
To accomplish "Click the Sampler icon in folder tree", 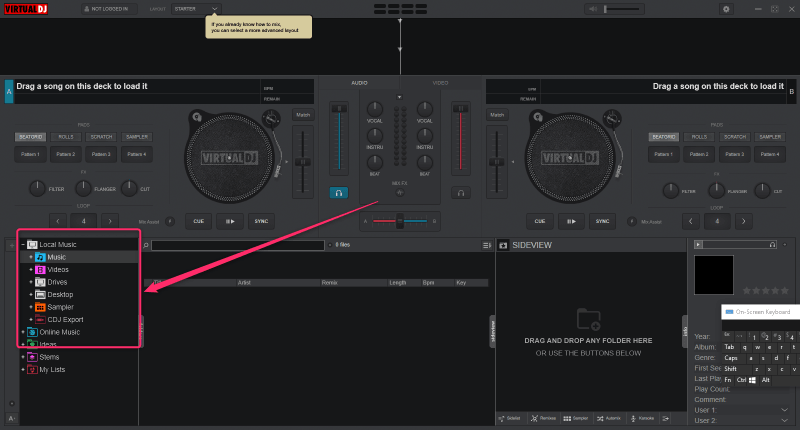I will [40, 307].
